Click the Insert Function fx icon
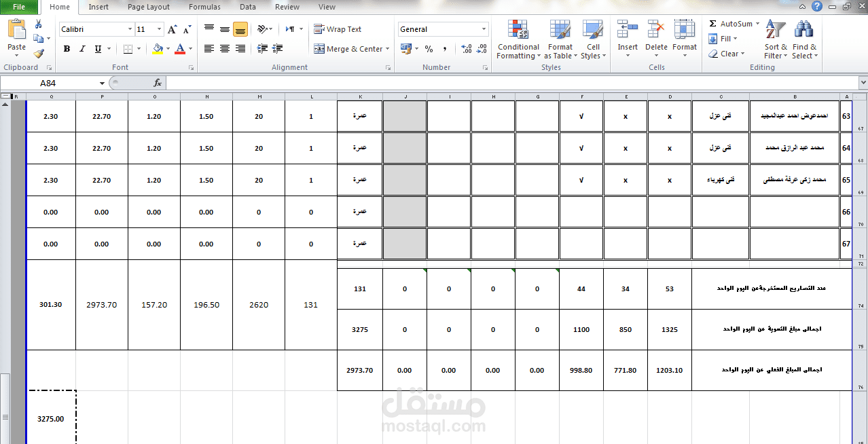The width and height of the screenshot is (868, 444). [x=158, y=83]
